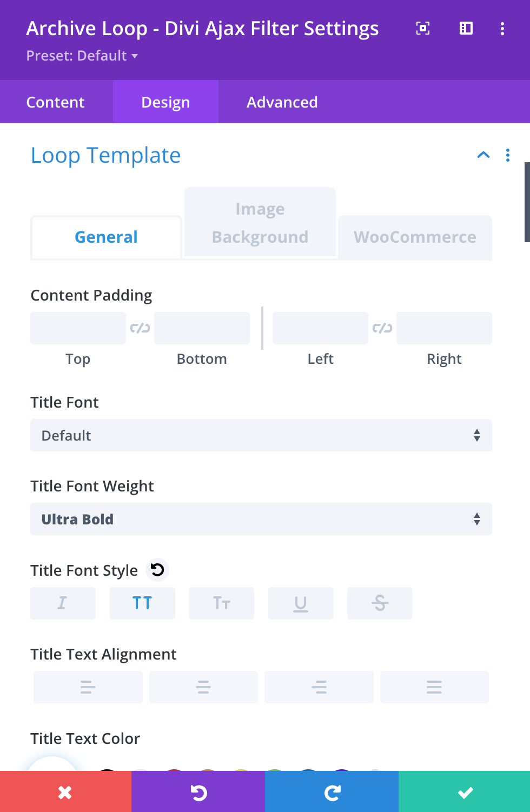Open the header three-dot options menu

point(502,29)
